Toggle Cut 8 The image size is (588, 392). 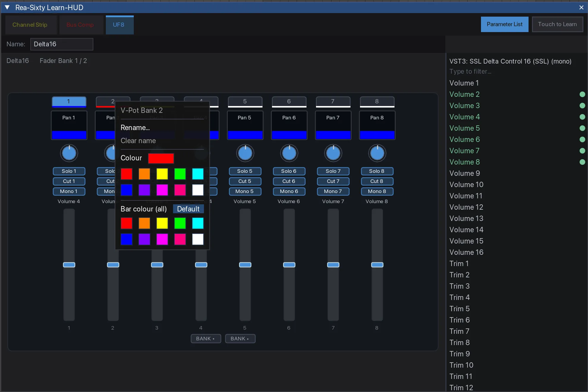click(377, 181)
